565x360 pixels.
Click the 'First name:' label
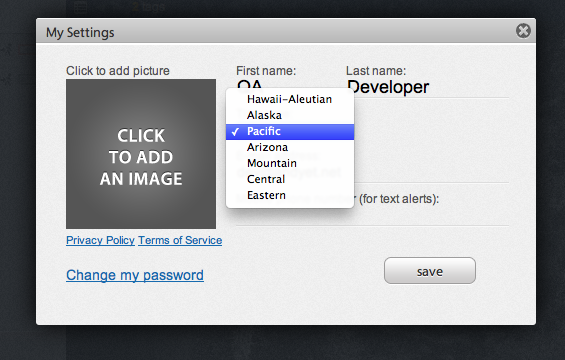(x=266, y=71)
